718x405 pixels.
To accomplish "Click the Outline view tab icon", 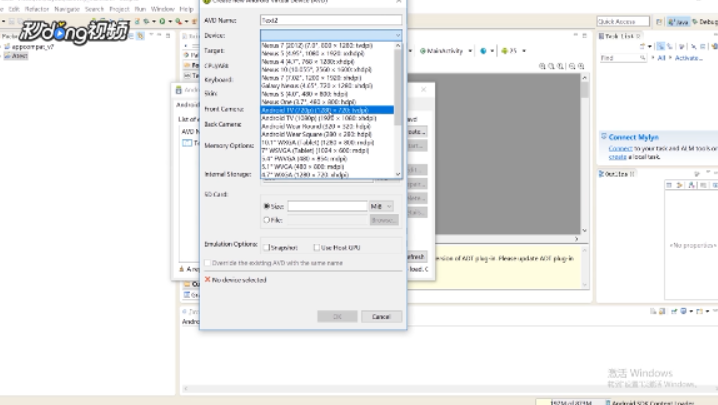I will 601,174.
